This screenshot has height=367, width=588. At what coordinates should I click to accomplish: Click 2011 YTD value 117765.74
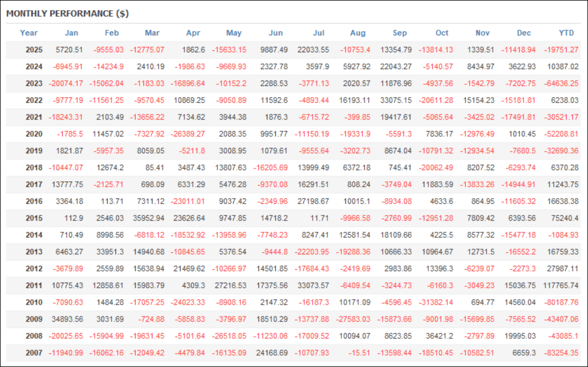(559, 286)
